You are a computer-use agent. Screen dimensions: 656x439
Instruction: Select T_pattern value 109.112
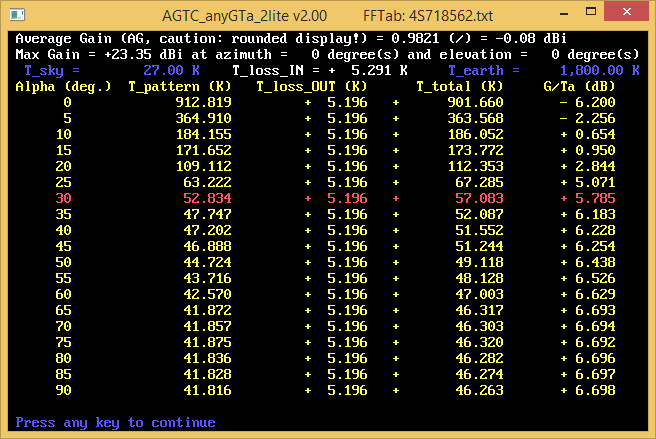203,167
